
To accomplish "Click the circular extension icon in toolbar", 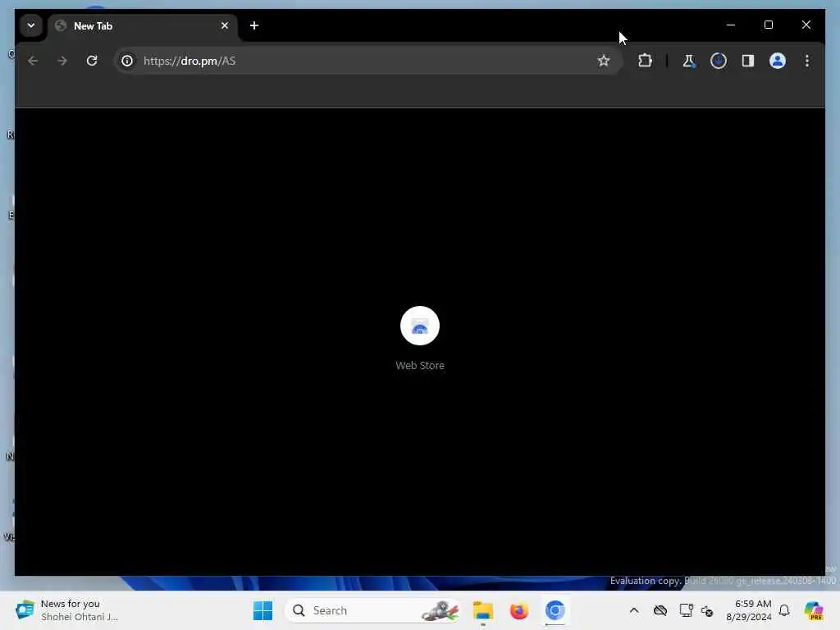I will pyautogui.click(x=719, y=61).
